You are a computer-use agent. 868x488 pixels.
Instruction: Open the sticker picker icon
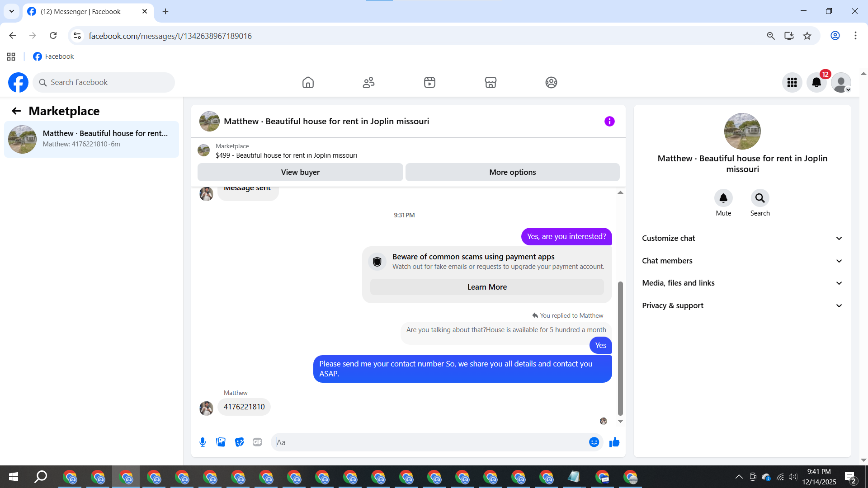click(x=239, y=442)
